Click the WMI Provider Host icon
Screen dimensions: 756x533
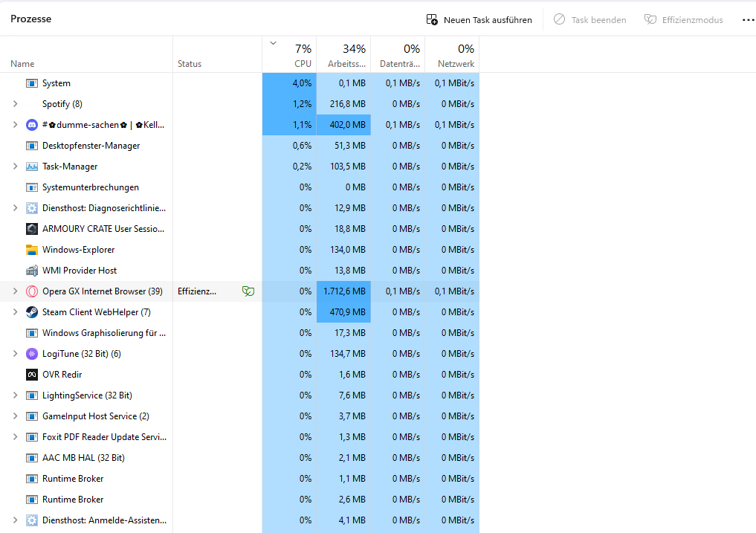(31, 270)
